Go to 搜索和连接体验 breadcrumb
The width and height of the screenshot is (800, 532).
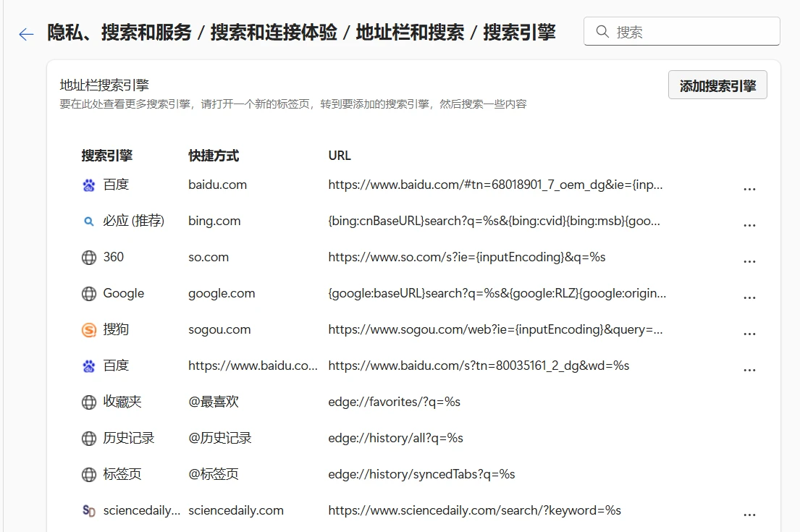pyautogui.click(x=274, y=32)
